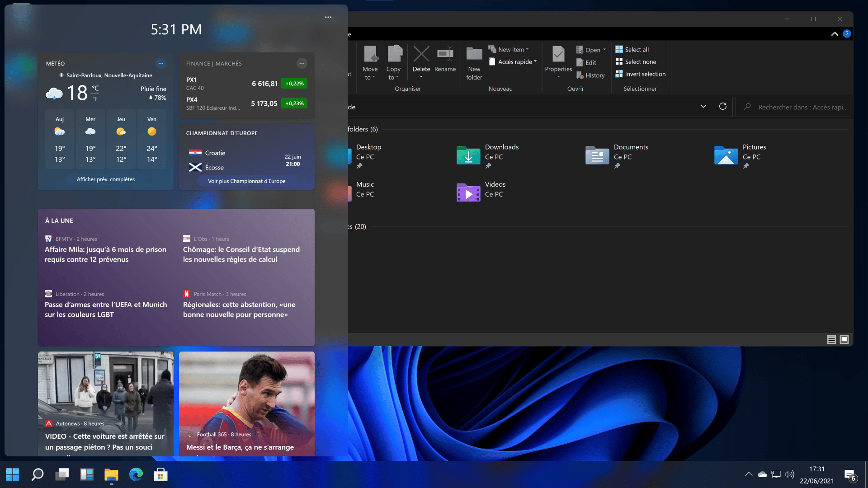Expand the address bar history chevron

click(x=703, y=107)
